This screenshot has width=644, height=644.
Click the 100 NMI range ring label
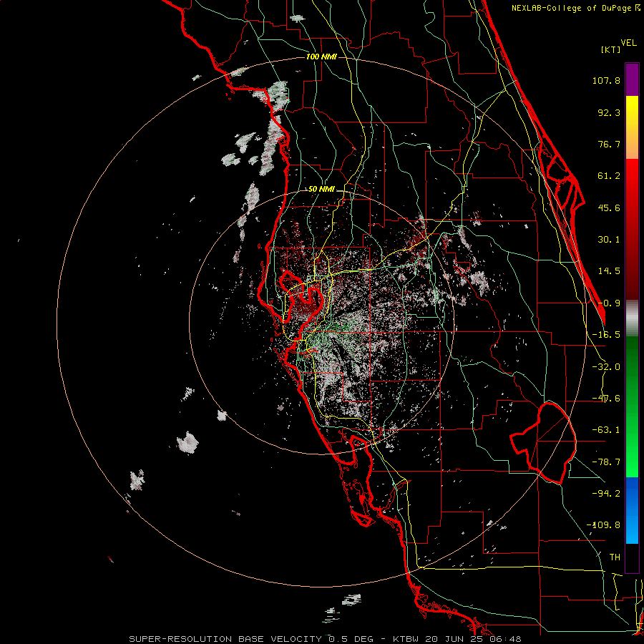point(321,57)
